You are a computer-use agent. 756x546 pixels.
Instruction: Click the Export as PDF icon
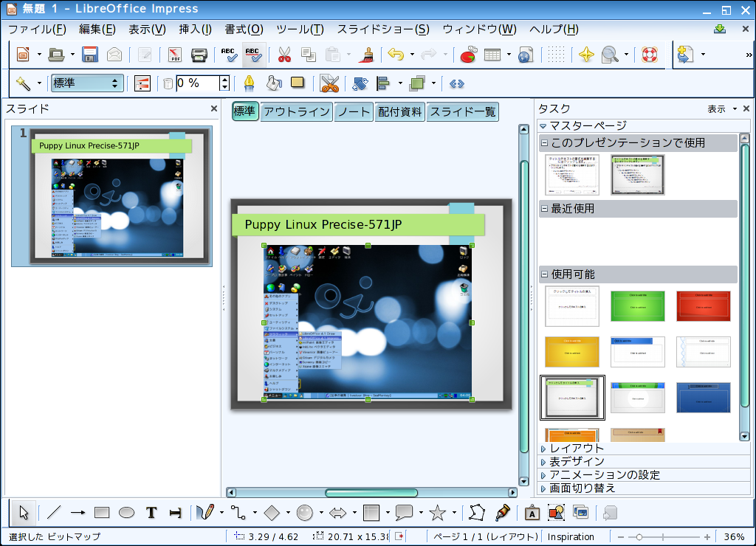175,55
